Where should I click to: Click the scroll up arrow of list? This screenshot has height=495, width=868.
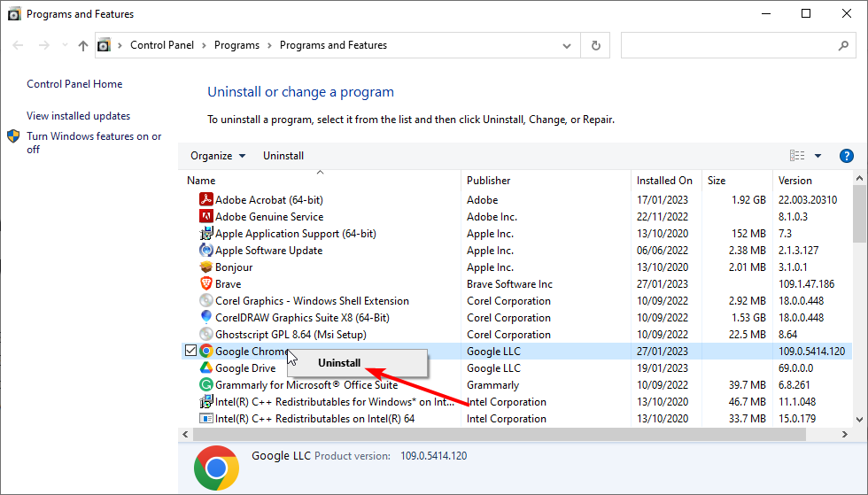tap(859, 178)
